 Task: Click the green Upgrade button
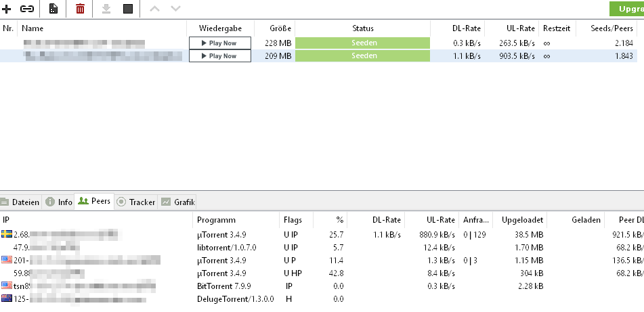tap(626, 9)
